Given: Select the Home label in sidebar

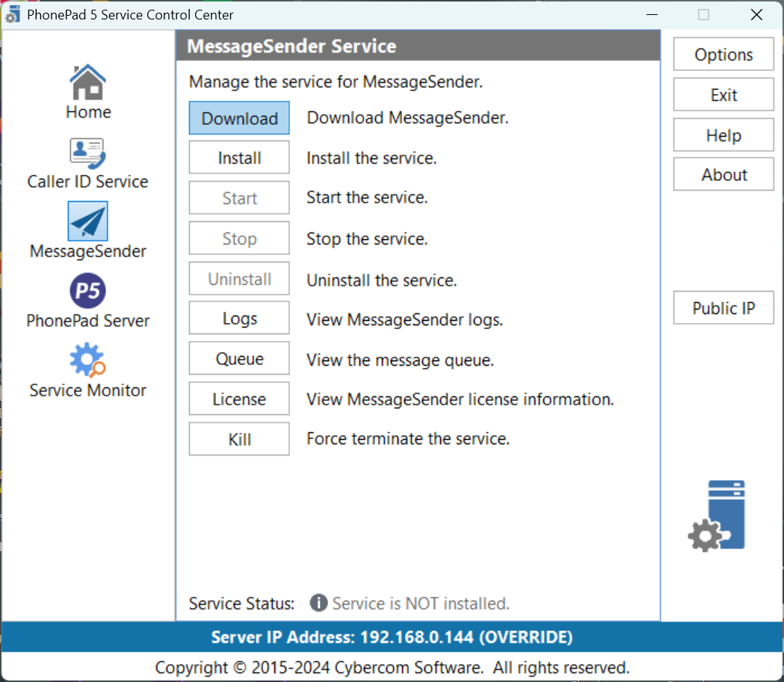Looking at the screenshot, I should pos(88,111).
